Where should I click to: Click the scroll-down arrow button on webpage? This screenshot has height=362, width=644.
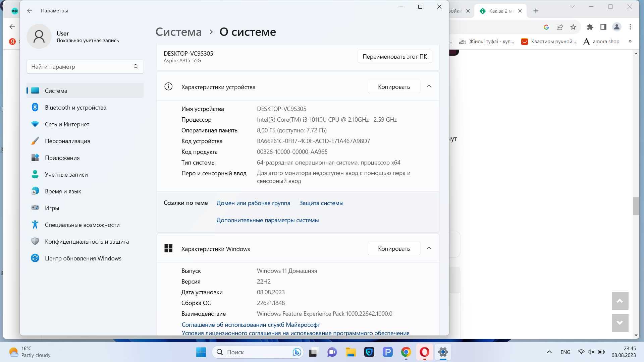tap(620, 322)
